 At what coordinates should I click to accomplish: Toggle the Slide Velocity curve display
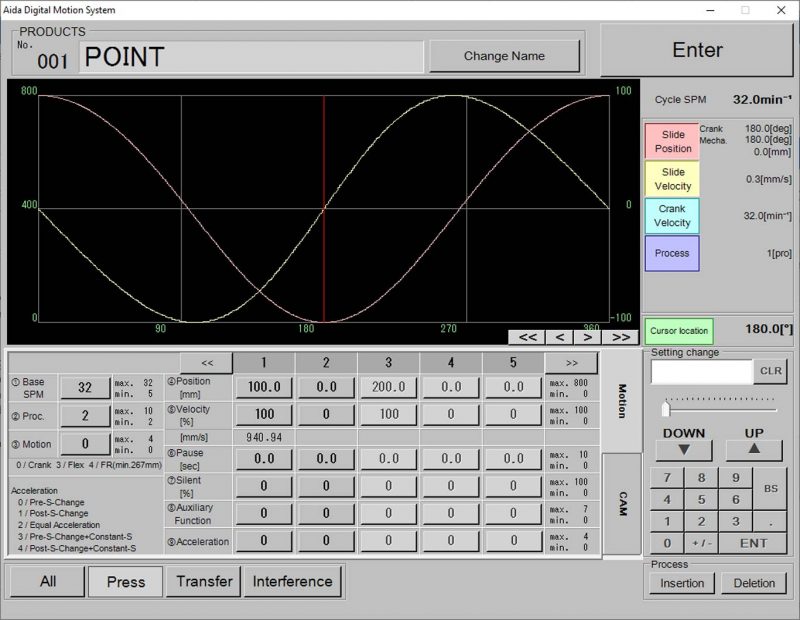click(x=672, y=179)
